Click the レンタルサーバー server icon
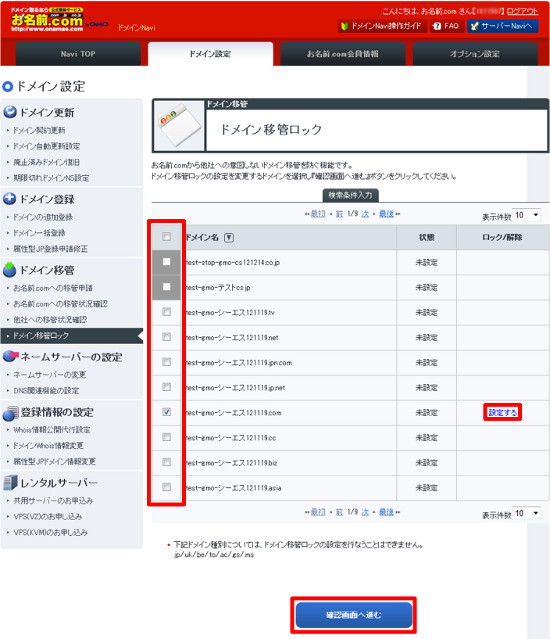Image resolution: width=550 pixels, height=639 pixels. (10, 483)
